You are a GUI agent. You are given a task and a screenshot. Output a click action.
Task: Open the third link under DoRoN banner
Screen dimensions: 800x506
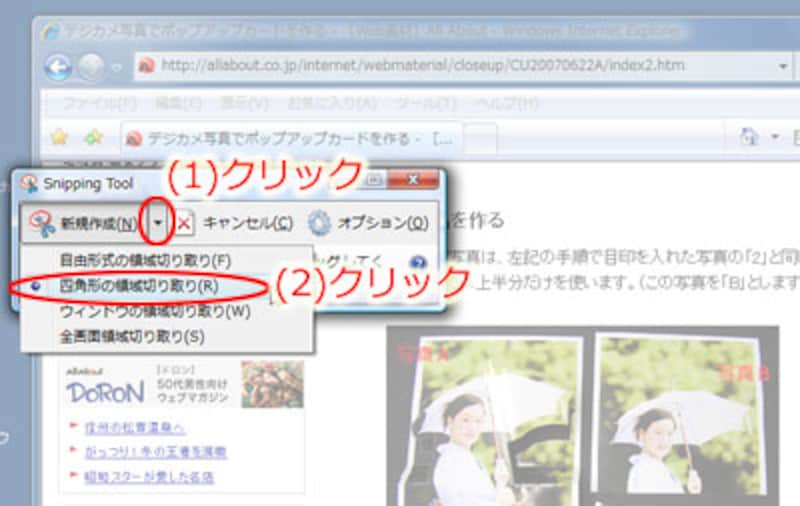pos(148,477)
